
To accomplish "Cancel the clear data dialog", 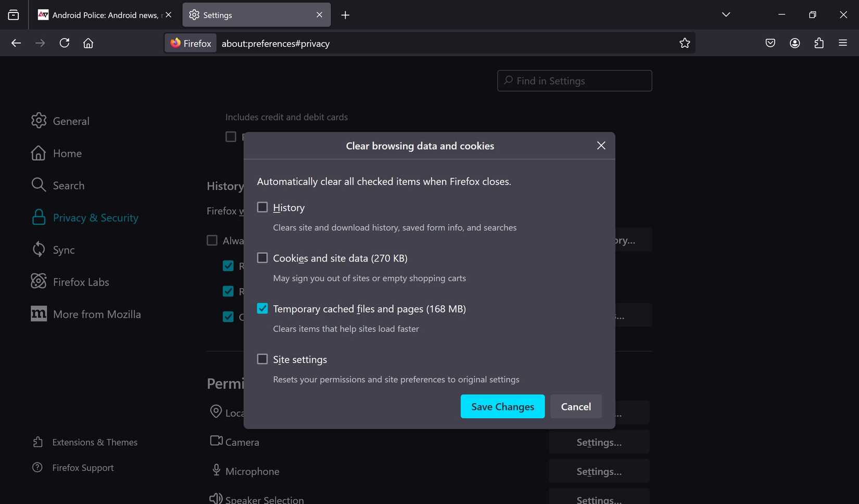I will pos(576,407).
